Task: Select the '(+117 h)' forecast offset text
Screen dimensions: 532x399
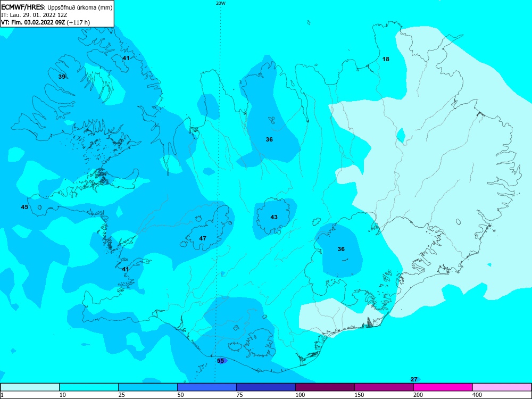Action: (x=78, y=22)
